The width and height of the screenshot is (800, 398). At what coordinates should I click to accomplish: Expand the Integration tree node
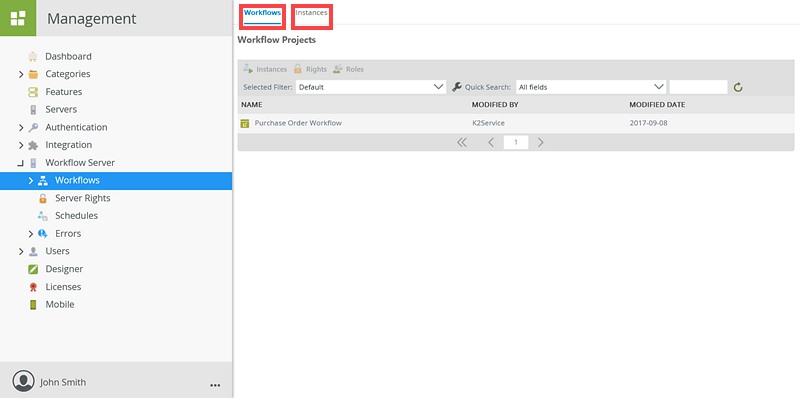21,145
